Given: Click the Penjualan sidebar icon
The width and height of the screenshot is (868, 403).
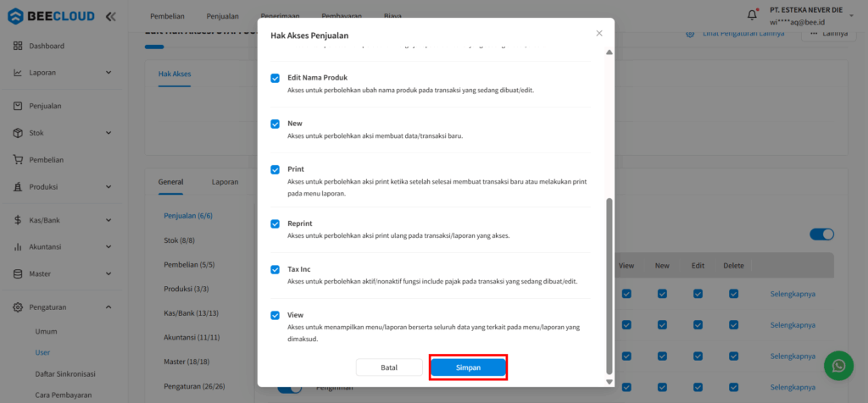Looking at the screenshot, I should (x=19, y=106).
